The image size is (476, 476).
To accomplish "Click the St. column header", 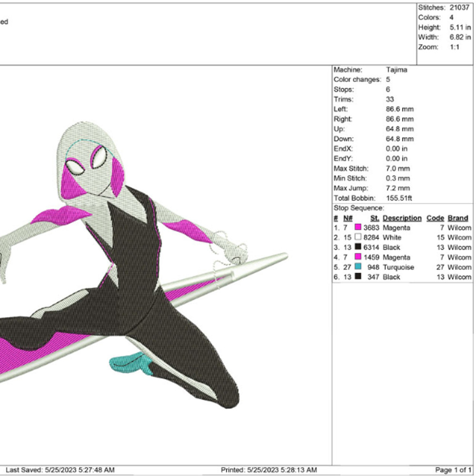I will (375, 218).
